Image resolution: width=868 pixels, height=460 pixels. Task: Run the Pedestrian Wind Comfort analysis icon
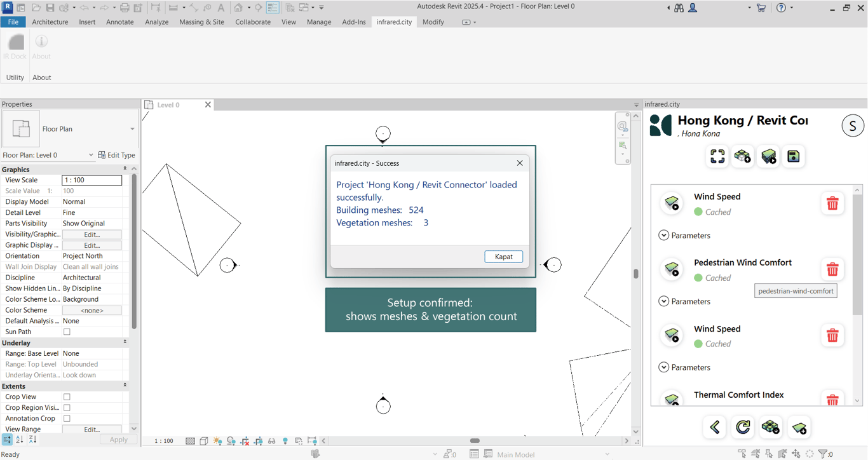(x=672, y=269)
